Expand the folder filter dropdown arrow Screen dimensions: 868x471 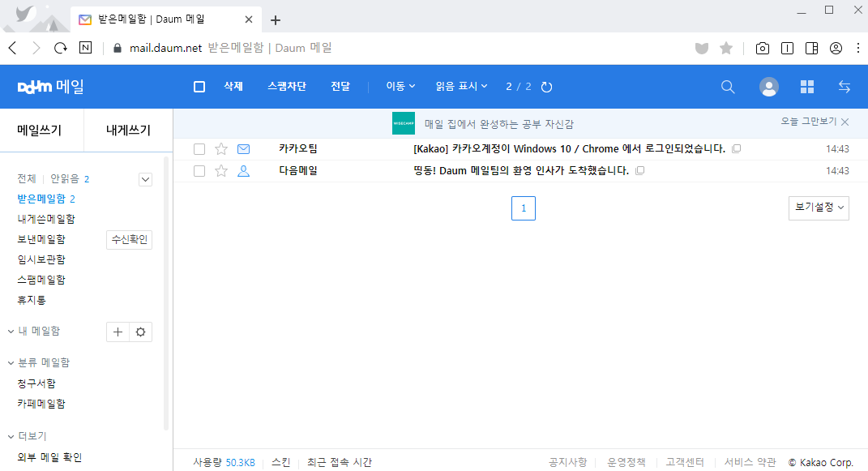[x=146, y=179]
